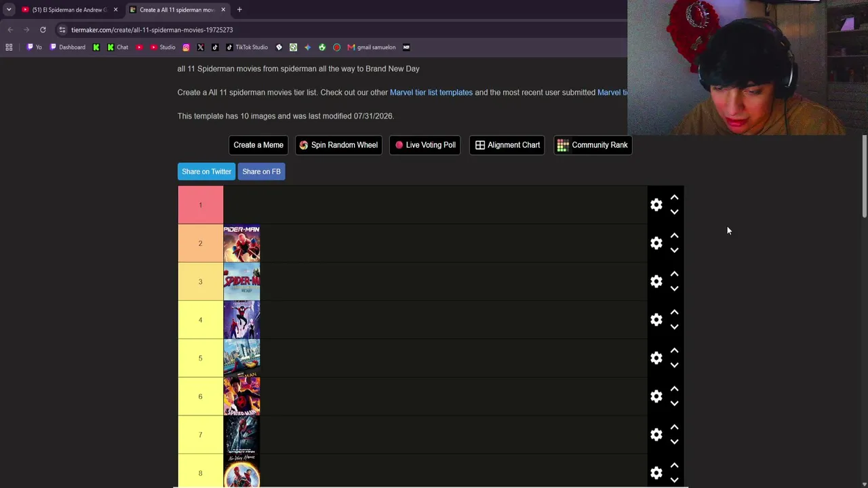Select the movie poster in tier 3
The width and height of the screenshot is (868, 488).
click(241, 282)
